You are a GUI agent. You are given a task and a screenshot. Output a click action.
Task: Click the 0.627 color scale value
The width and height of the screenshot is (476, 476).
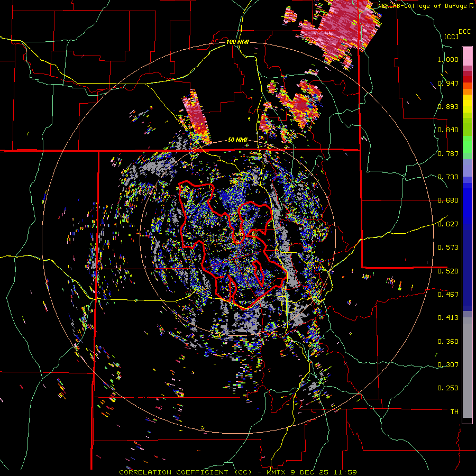click(x=448, y=224)
